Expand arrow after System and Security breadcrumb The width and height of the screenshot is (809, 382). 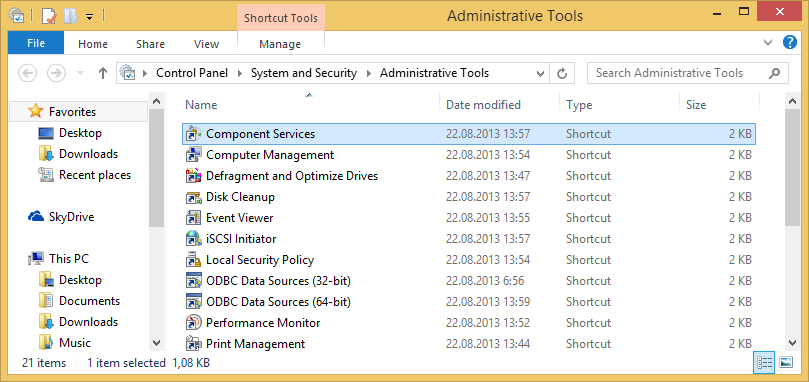tap(368, 73)
